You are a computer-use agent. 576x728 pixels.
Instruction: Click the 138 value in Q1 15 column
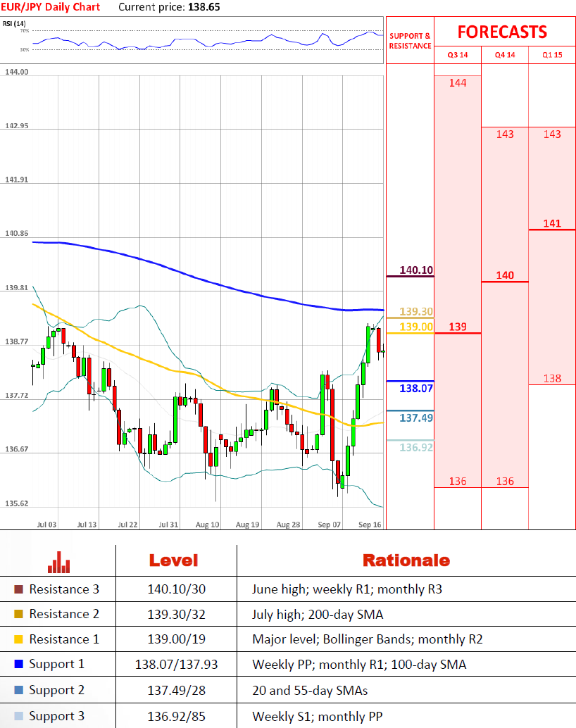pyautogui.click(x=552, y=378)
